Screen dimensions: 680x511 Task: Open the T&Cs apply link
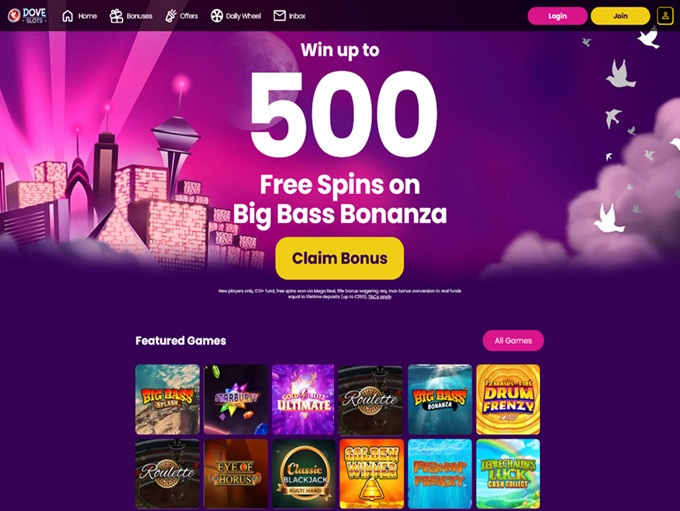380,297
